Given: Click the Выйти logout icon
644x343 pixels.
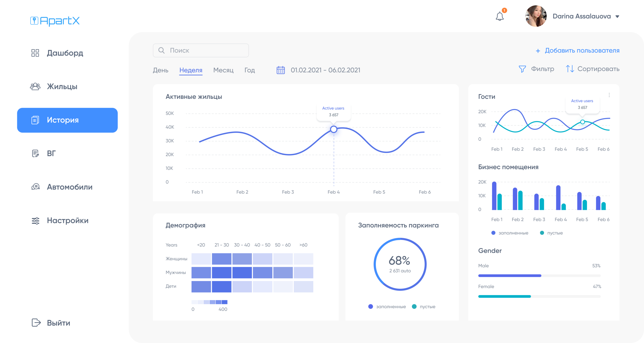Looking at the screenshot, I should (x=36, y=323).
